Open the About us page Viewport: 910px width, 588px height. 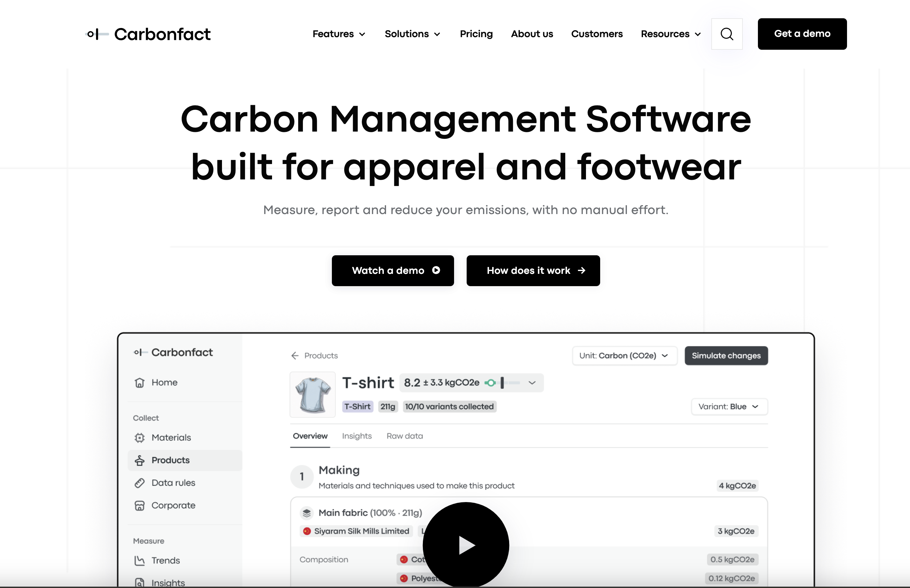532,34
